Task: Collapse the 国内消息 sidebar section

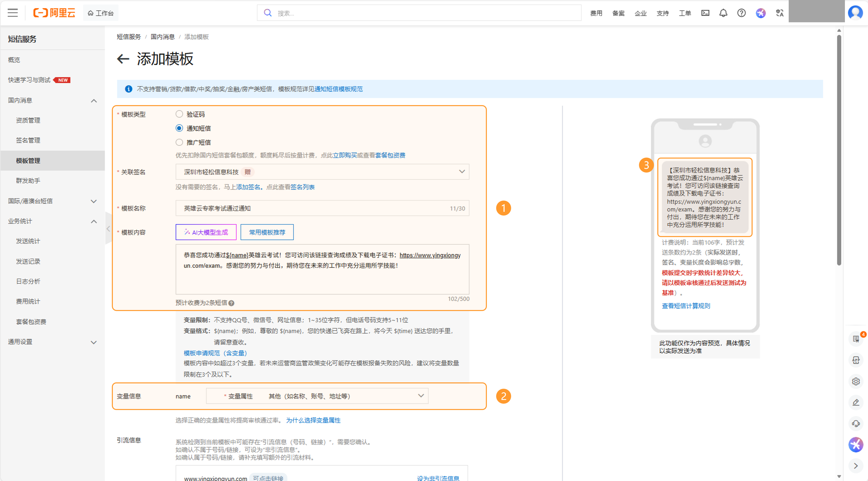Action: coord(94,100)
